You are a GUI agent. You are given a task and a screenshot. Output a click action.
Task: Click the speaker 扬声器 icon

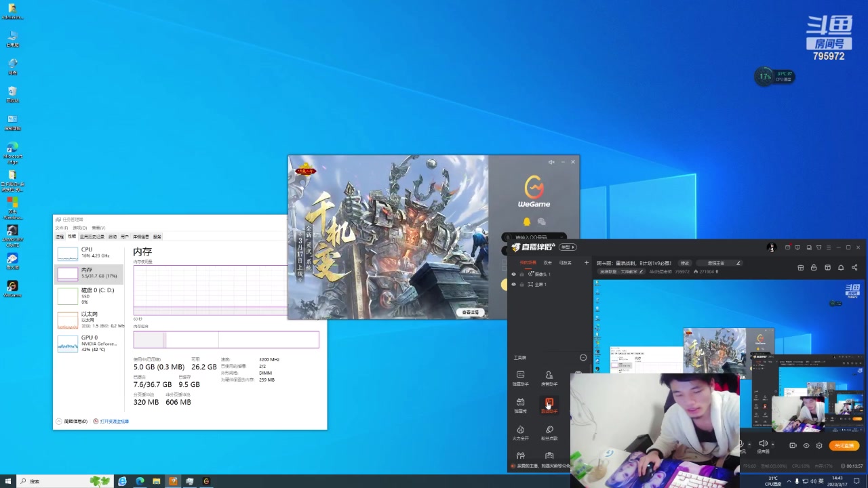pyautogui.click(x=763, y=444)
